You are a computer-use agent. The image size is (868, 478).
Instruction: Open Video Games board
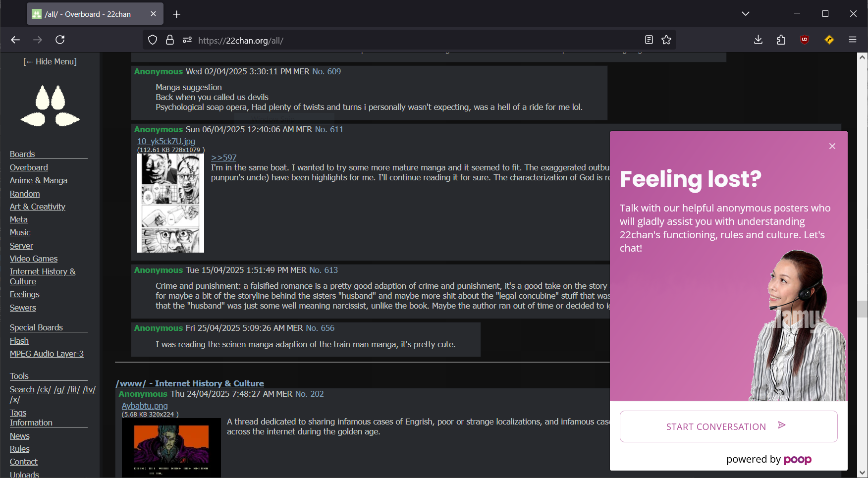[34, 259]
